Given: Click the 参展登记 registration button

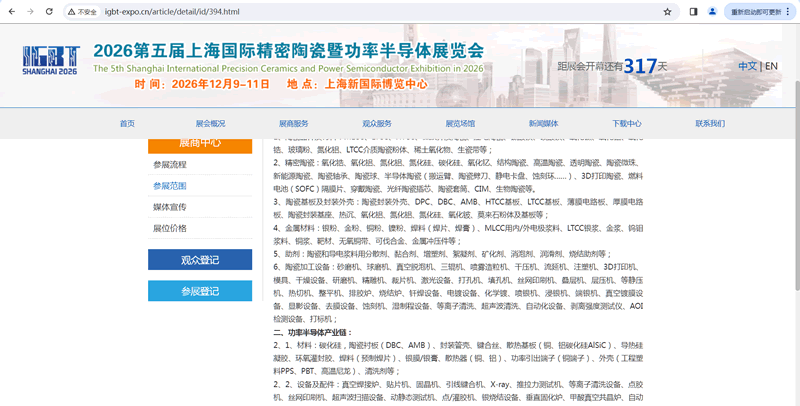Looking at the screenshot, I should [200, 291].
